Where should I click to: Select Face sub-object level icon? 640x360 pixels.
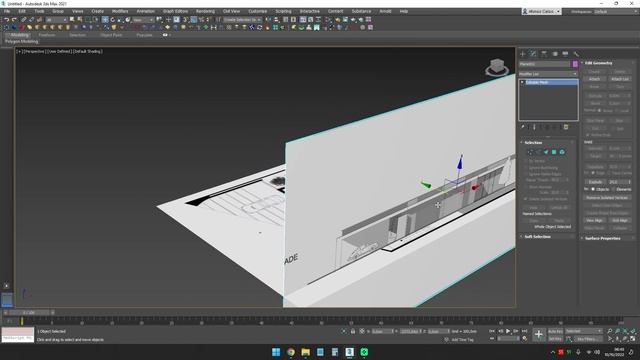[x=546, y=152]
